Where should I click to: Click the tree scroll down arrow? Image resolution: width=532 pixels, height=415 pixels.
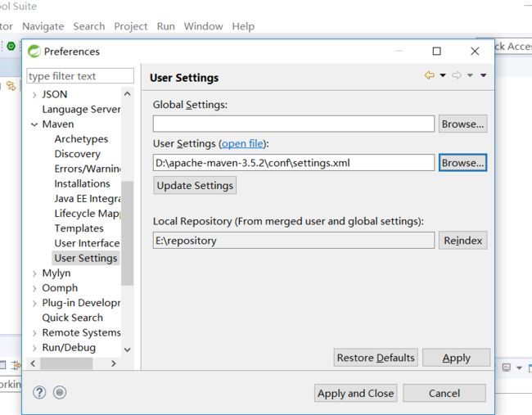[127, 350]
